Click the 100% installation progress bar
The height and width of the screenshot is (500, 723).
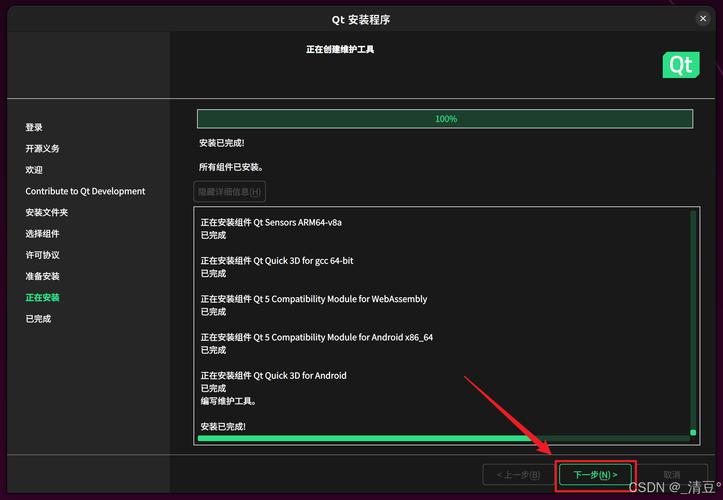tap(445, 119)
